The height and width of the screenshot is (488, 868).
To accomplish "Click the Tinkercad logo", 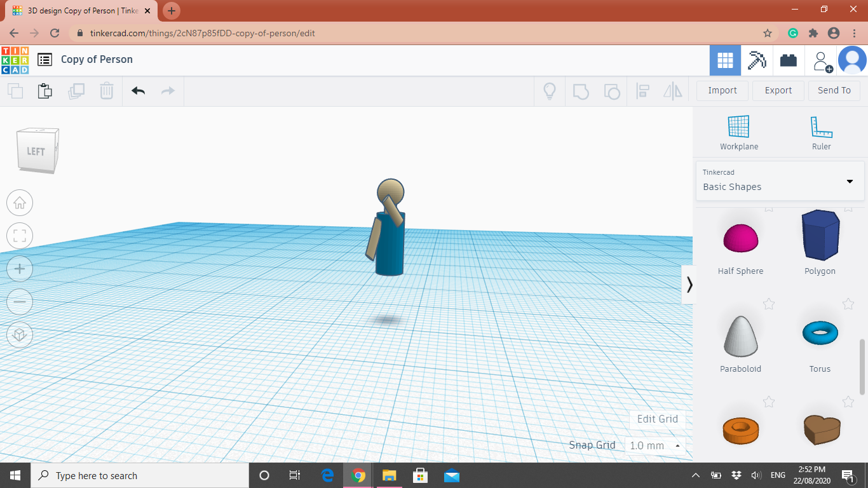I will [x=15, y=60].
